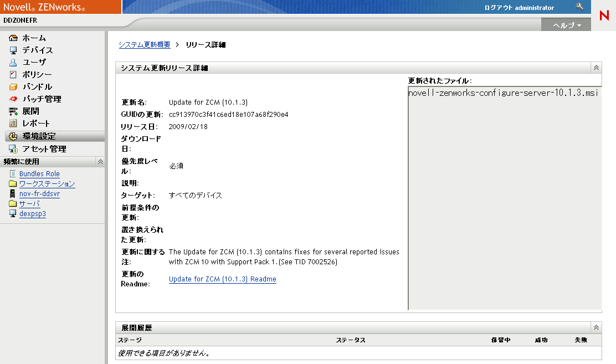
Task: Click the Home icon in sidebar
Action: pyautogui.click(x=13, y=38)
